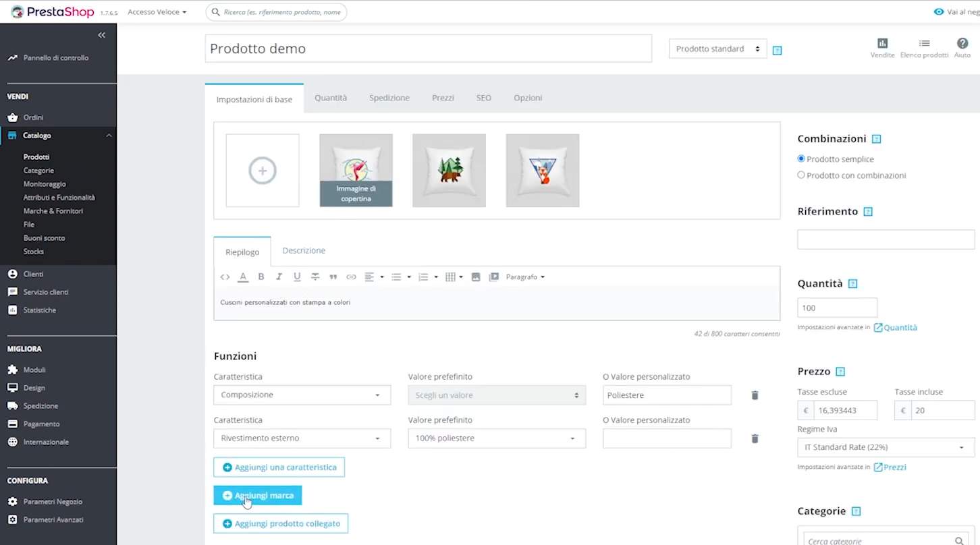This screenshot has width=980, height=545.
Task: Click the Bold formatting icon in editor
Action: pos(261,277)
